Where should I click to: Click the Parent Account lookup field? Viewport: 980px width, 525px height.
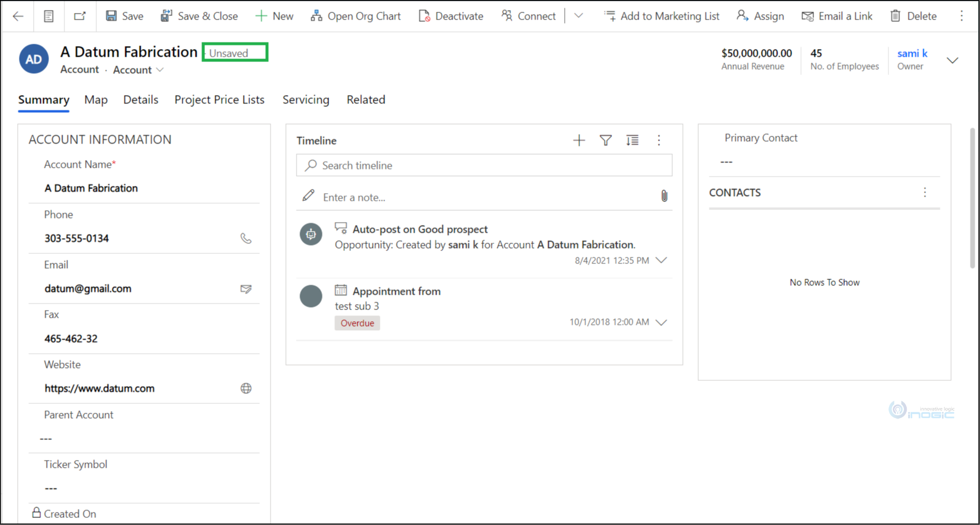coord(144,439)
